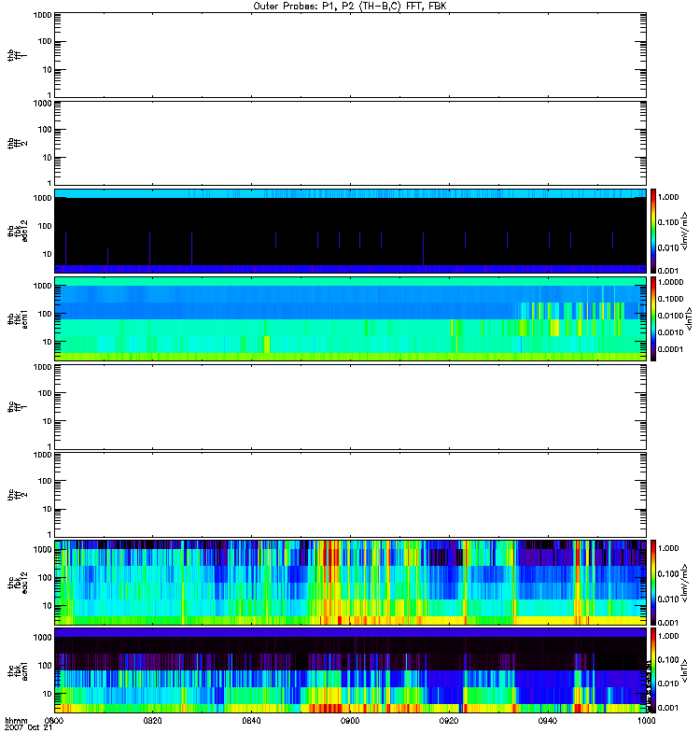Click the '1.0000' value on thb scm1 color bar
700x747 pixels.
point(670,283)
